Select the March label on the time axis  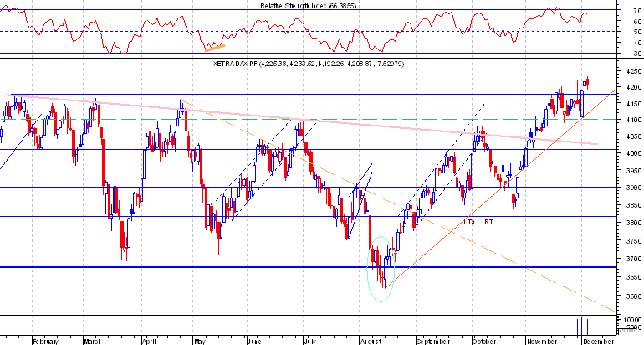click(92, 342)
